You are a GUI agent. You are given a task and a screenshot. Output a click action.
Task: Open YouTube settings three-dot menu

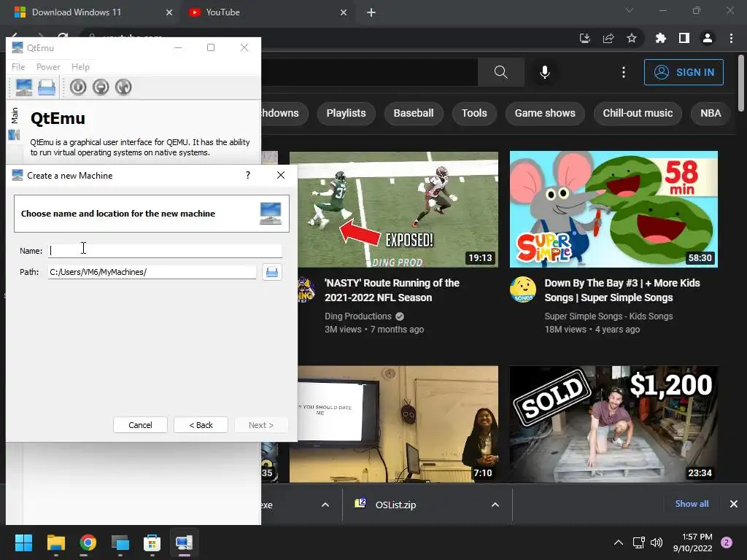(624, 72)
